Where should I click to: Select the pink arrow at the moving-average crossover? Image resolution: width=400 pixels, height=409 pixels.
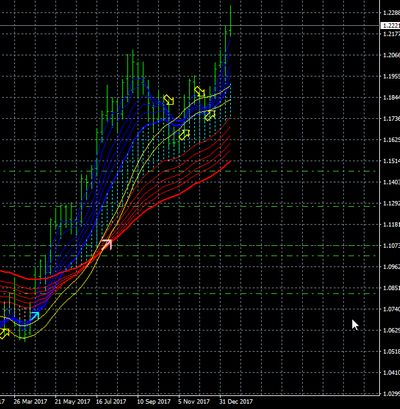[107, 244]
